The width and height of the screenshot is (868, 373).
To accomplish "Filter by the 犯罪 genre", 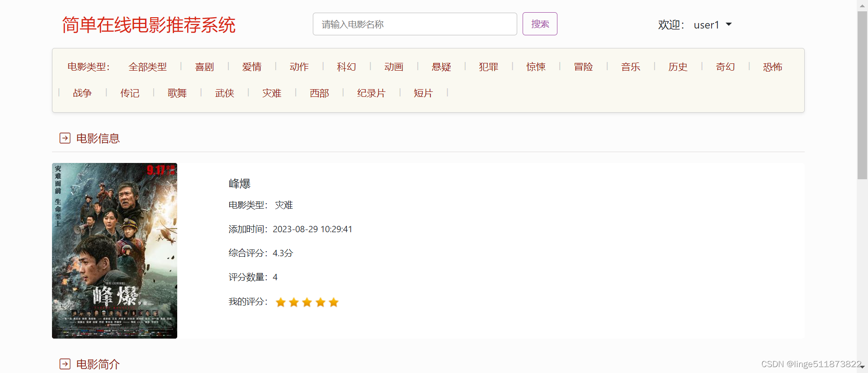I will click(489, 67).
